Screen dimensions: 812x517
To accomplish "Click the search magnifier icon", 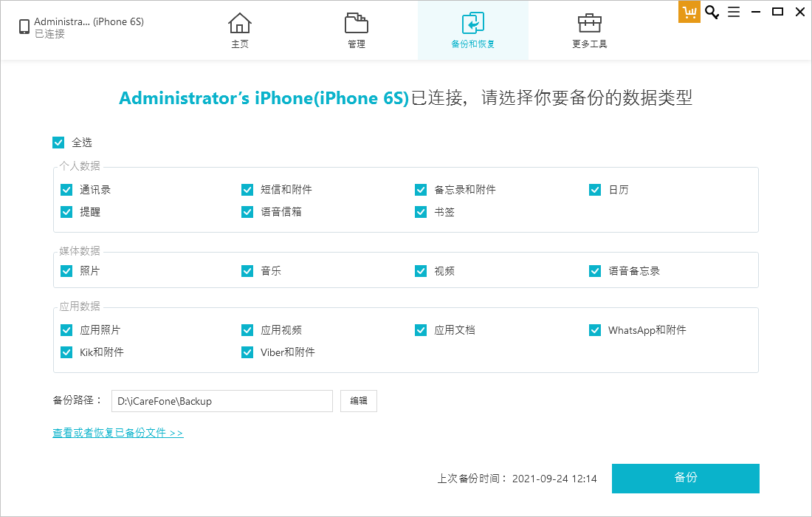I will coord(712,12).
